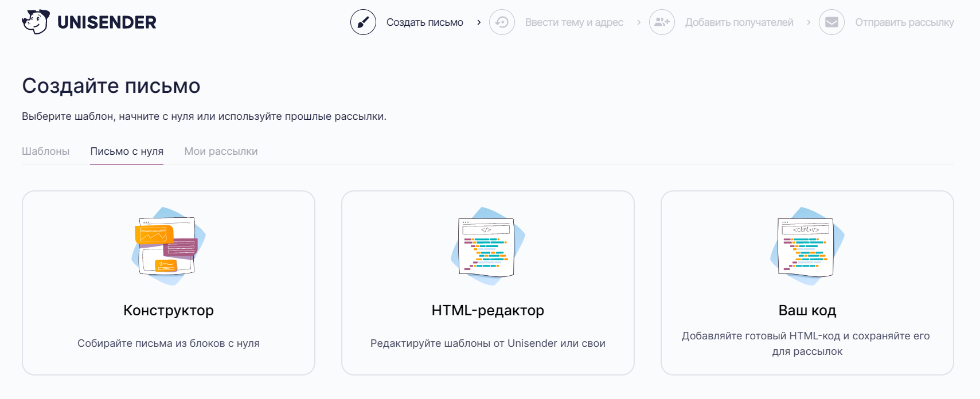
Task: Open the Мои рассылки tab
Action: click(221, 151)
